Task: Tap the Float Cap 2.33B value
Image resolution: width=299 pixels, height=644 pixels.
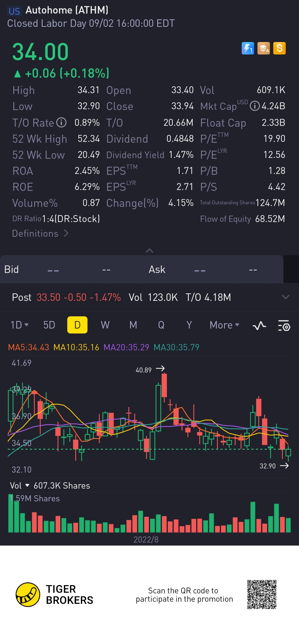Action: tap(274, 122)
